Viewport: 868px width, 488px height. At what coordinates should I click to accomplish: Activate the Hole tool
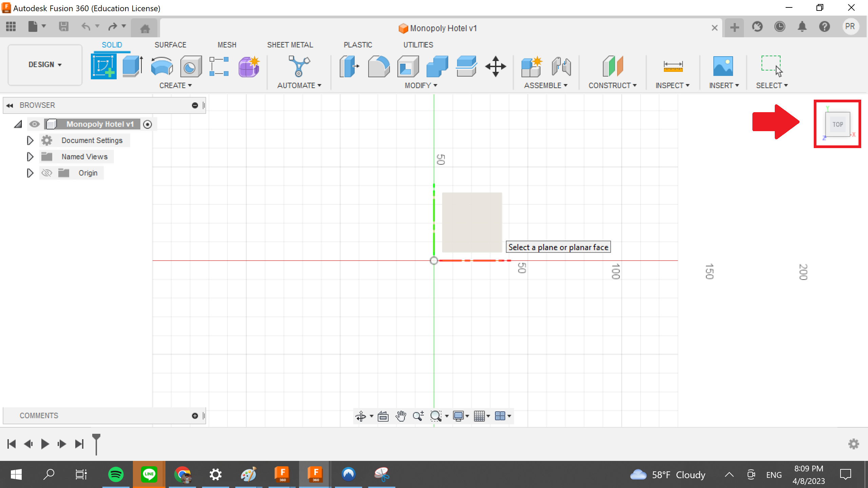click(x=190, y=66)
